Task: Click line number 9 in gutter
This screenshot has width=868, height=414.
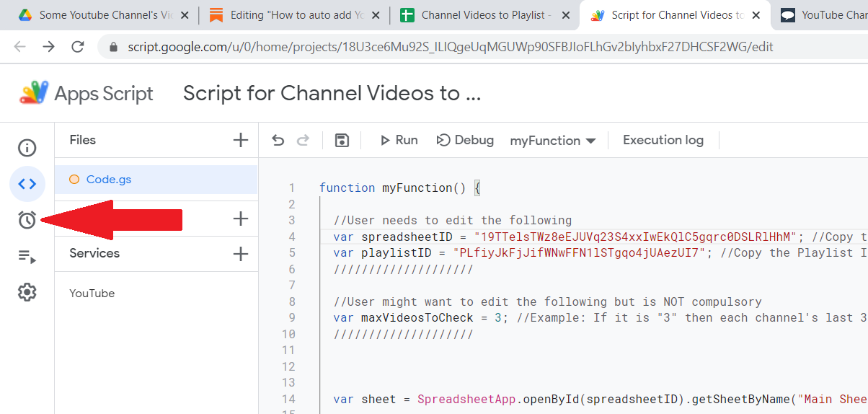Action: click(x=292, y=317)
